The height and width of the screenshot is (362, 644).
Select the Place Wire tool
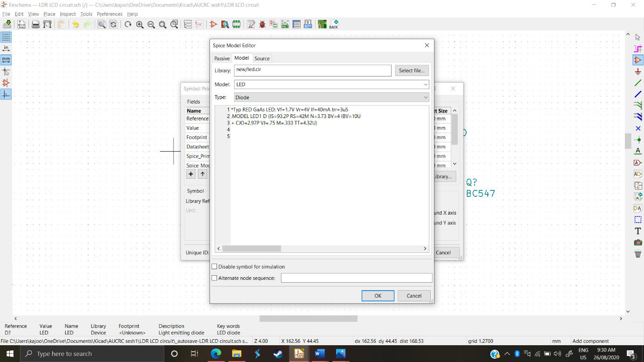point(637,83)
